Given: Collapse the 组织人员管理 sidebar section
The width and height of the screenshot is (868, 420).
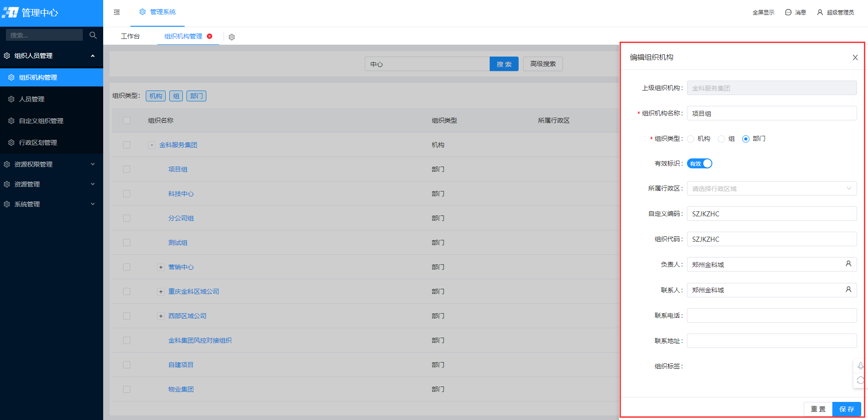Looking at the screenshot, I should 52,56.
